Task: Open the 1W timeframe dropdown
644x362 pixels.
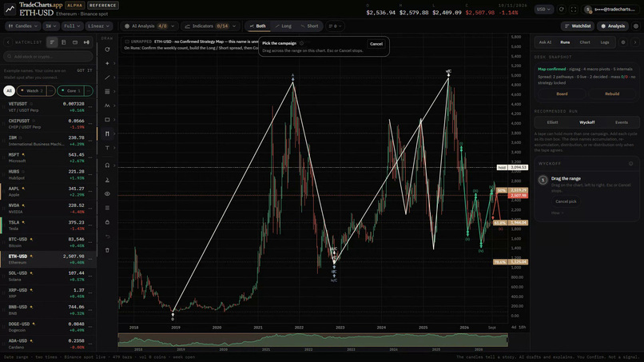Action: [51, 26]
